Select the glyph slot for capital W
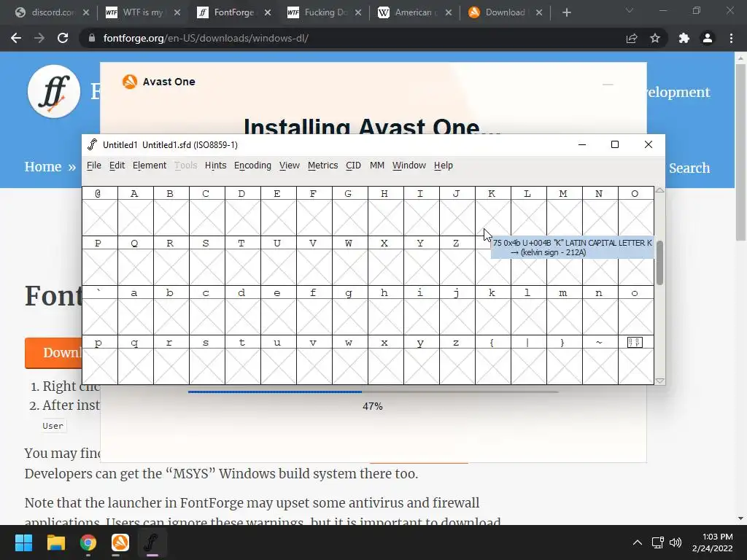The image size is (747, 560). point(349,267)
